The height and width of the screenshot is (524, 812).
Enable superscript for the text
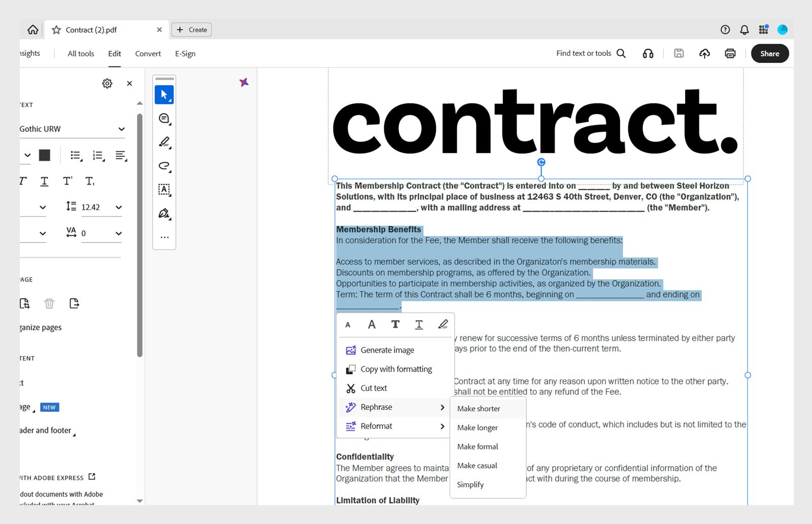click(66, 181)
